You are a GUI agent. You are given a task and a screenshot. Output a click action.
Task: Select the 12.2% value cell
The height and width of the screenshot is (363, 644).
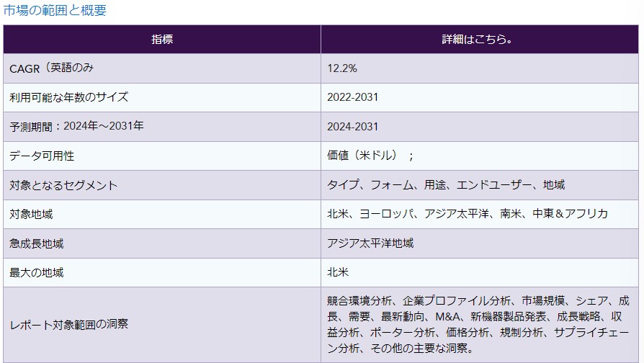(479, 68)
